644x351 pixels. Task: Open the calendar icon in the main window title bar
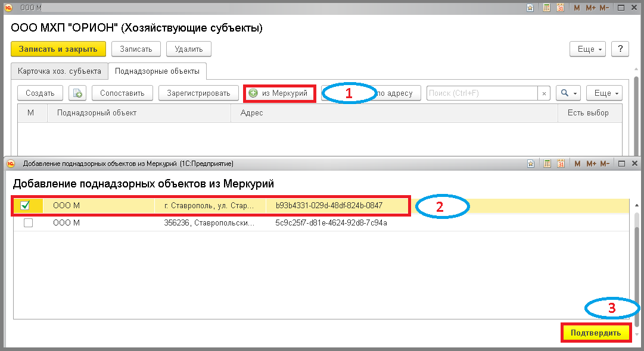point(561,8)
